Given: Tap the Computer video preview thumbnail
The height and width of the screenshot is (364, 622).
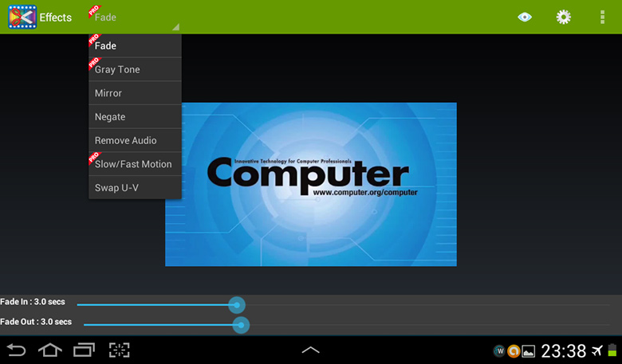Looking at the screenshot, I should coord(311,185).
